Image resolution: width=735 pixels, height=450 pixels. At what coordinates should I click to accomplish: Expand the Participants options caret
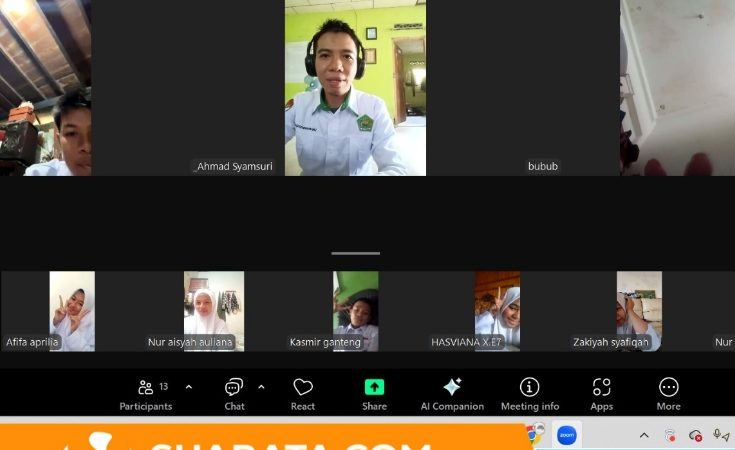pos(189,387)
